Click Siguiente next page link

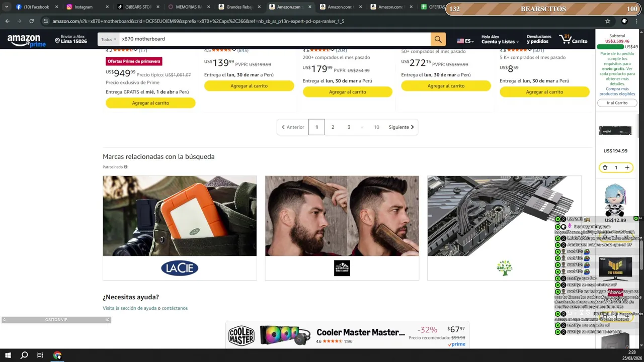401,127
